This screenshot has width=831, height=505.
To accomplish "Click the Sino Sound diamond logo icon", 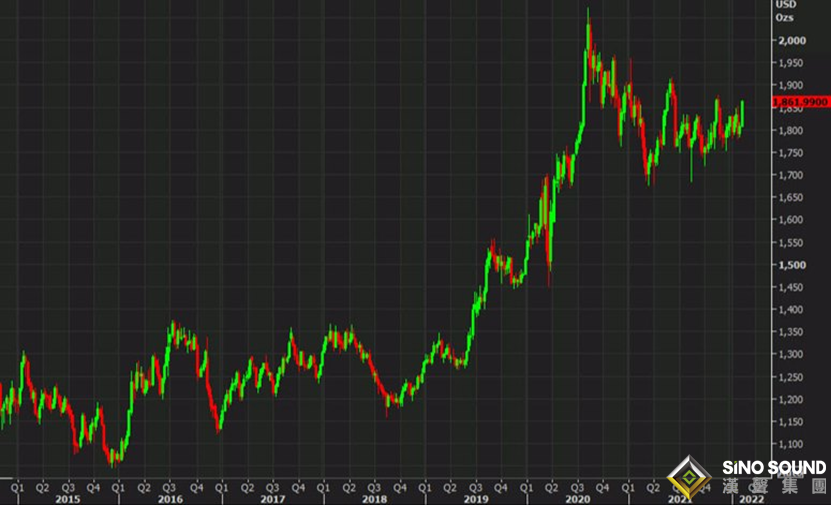I will (x=691, y=476).
